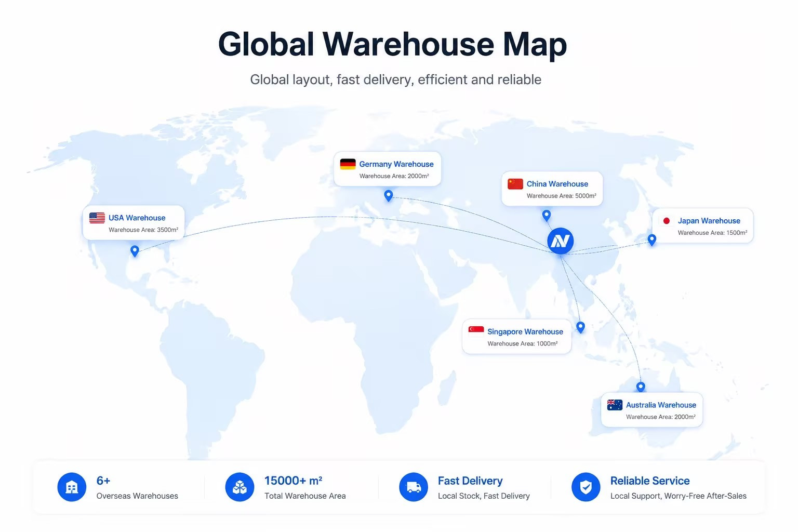Open the Germany Warehouse label

tap(396, 164)
